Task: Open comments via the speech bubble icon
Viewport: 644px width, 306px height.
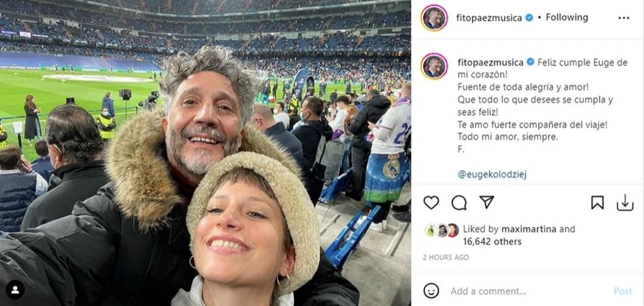Action: click(x=459, y=203)
